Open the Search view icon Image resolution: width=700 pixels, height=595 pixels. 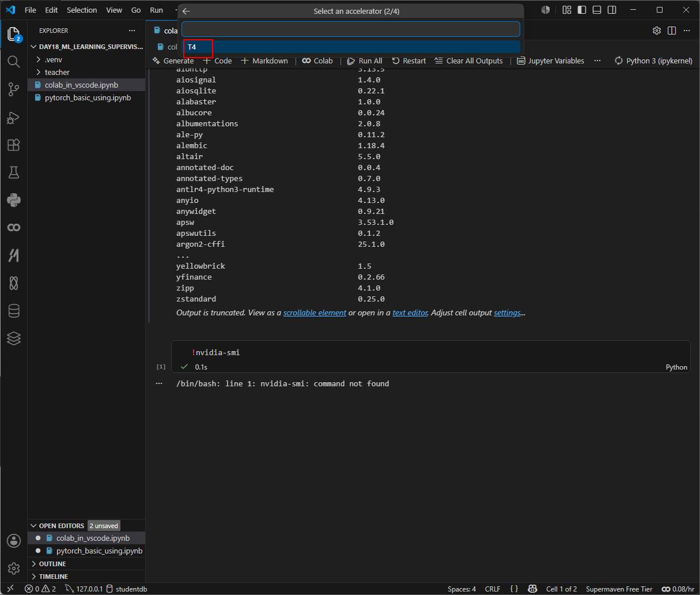[14, 61]
